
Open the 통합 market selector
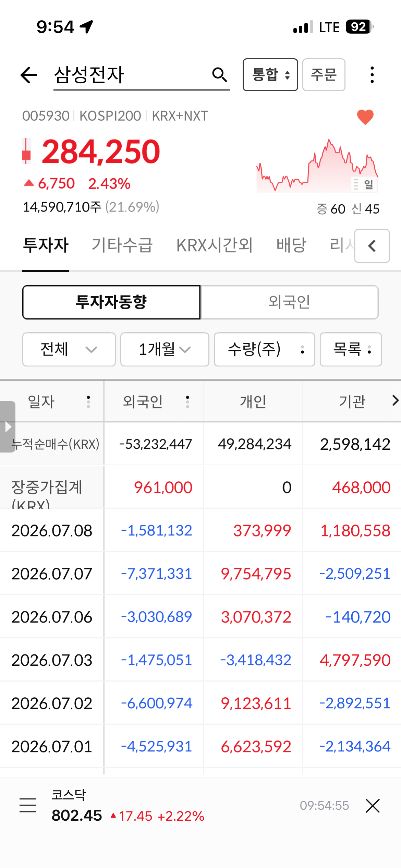tap(270, 75)
